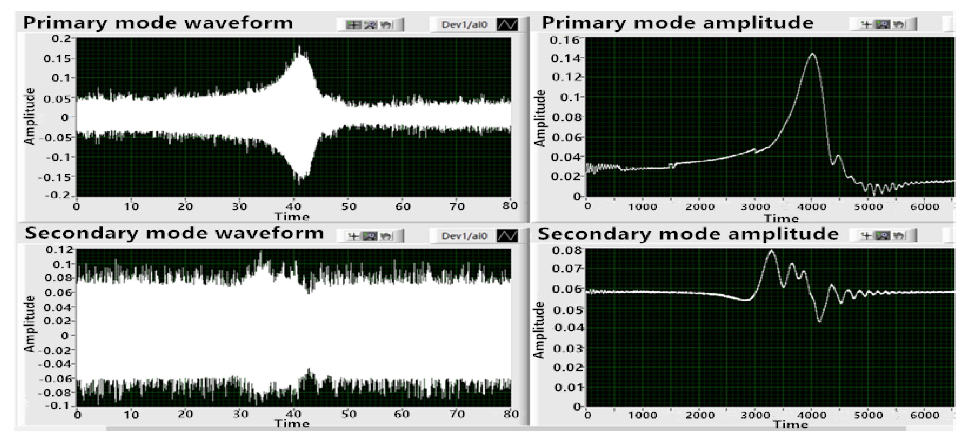Edit Y-axis maximum 0.2 on Primary waveform
This screenshot has width=980, height=446.
pos(62,38)
